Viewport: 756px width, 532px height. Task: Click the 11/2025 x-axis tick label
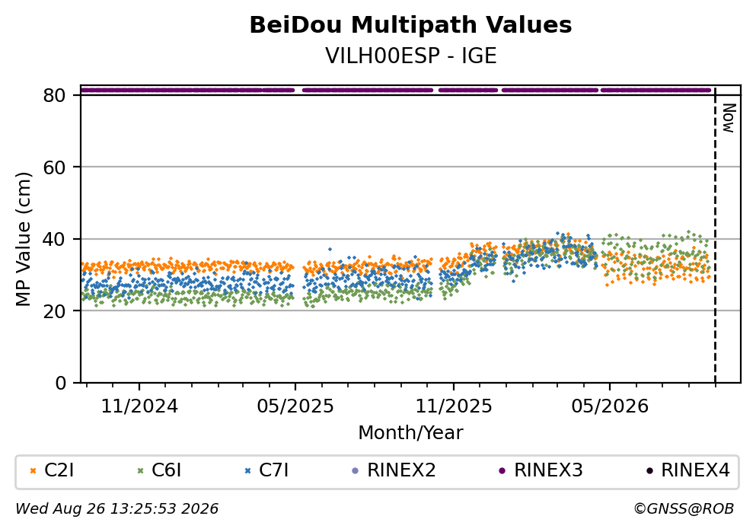pos(454,406)
